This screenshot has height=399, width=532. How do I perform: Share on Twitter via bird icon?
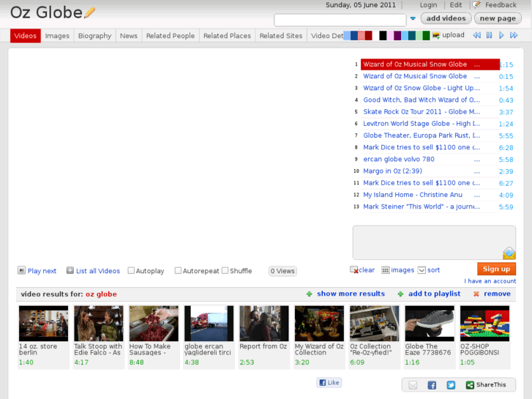coord(451,385)
